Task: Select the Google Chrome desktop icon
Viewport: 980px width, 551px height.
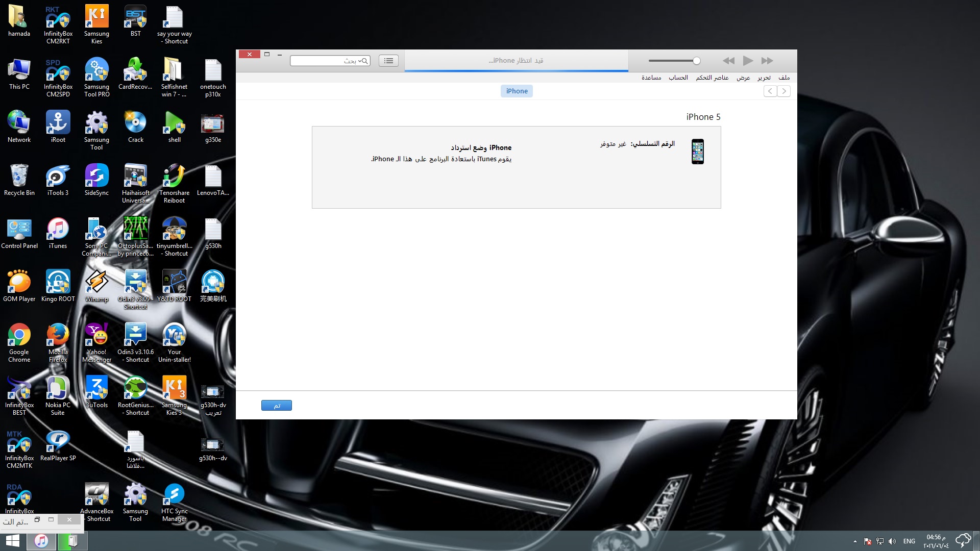Action: (x=19, y=343)
